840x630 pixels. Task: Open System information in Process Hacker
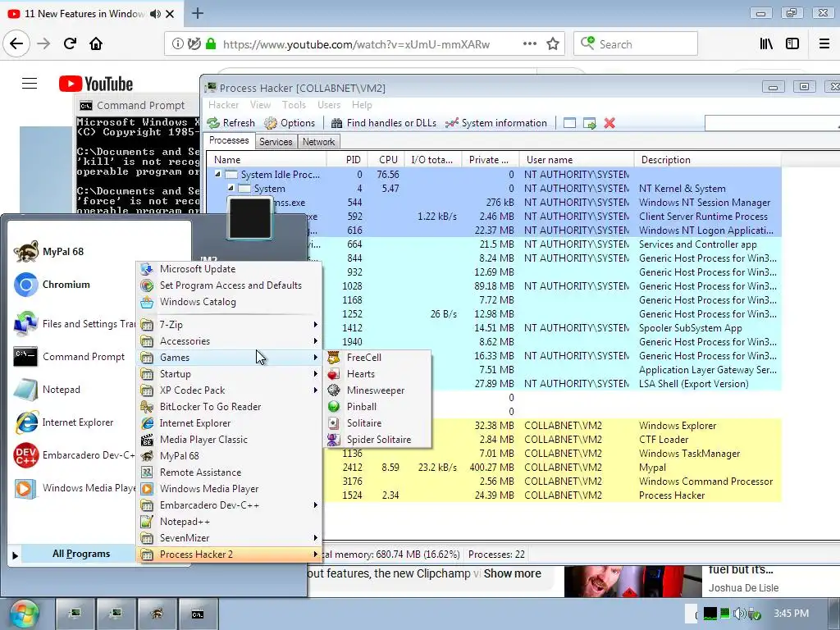496,123
